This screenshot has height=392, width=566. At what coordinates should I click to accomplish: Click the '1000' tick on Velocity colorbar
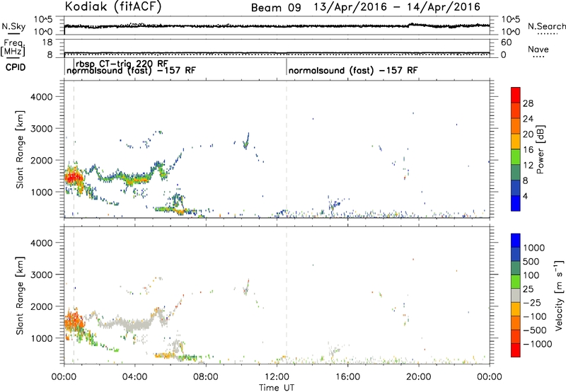pos(534,248)
